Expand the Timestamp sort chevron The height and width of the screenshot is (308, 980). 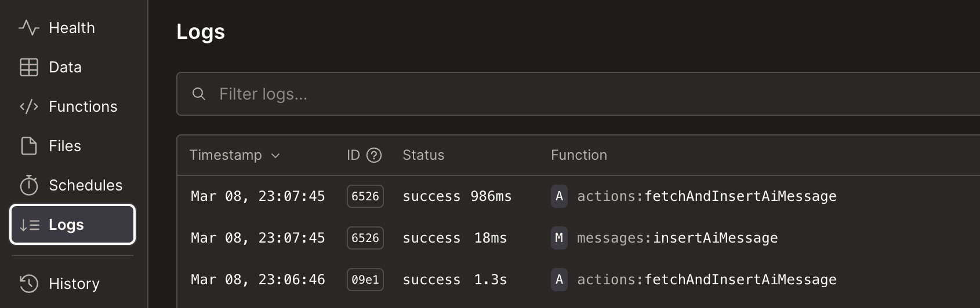[275, 156]
